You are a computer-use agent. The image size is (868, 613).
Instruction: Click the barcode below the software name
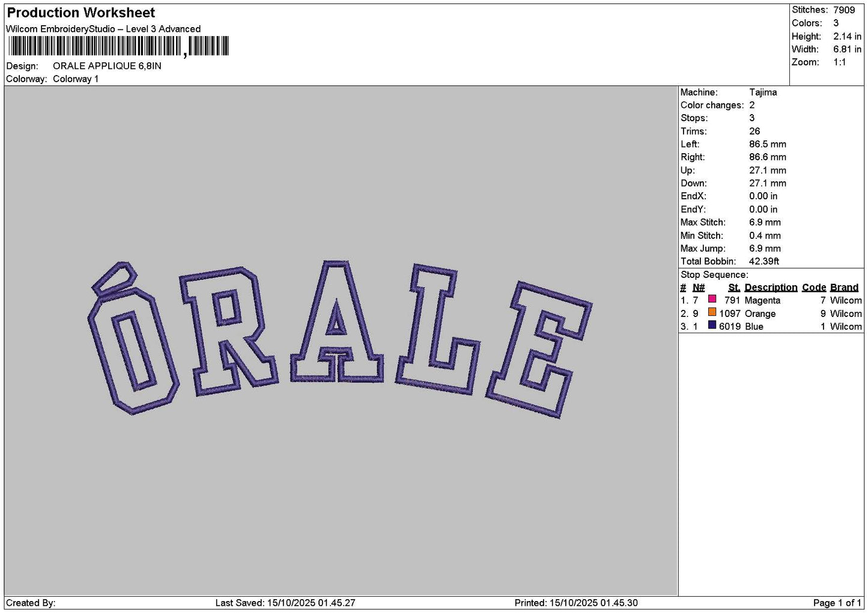click(x=118, y=46)
